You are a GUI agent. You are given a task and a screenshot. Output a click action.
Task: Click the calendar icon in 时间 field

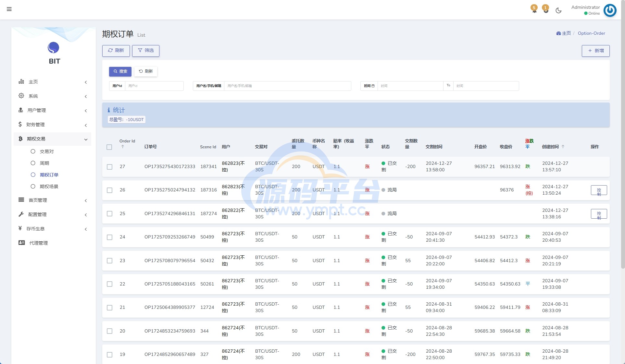pos(373,86)
